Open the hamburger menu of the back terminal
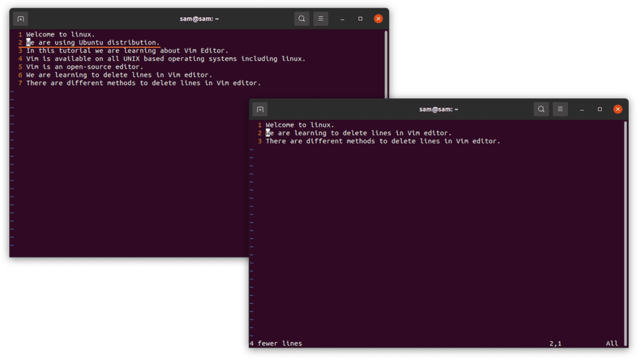This screenshot has width=644, height=362. 321,18
